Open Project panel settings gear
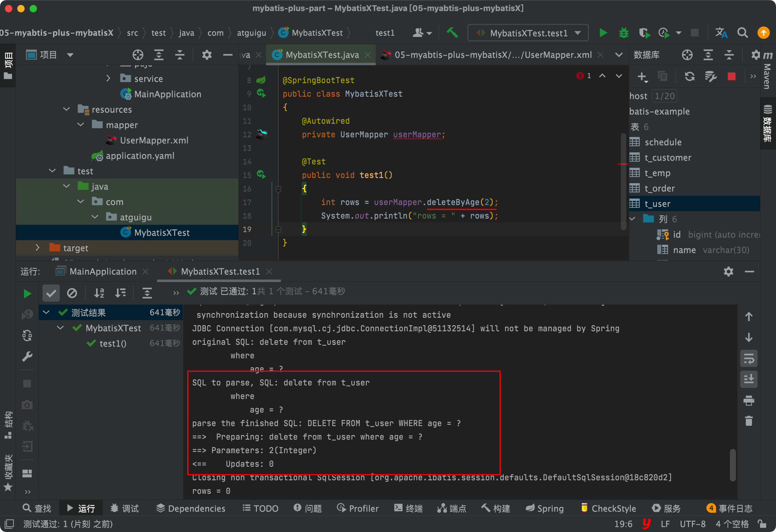The image size is (776, 532). [207, 55]
